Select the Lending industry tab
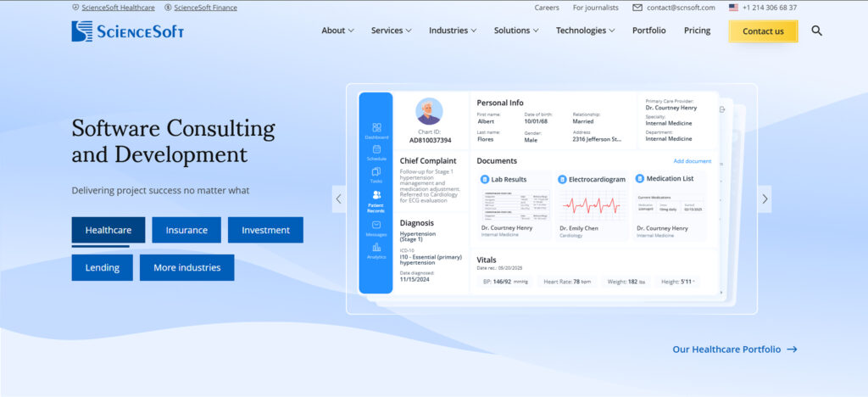This screenshot has width=868, height=397. click(x=103, y=267)
